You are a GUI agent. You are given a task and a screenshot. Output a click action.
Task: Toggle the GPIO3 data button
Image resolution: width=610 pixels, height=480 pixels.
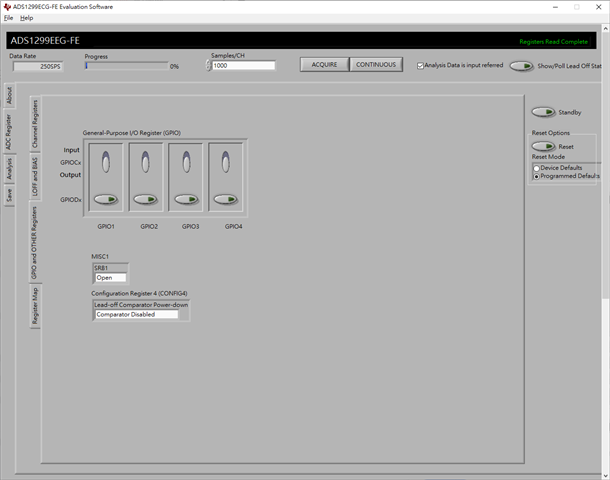pyautogui.click(x=186, y=200)
